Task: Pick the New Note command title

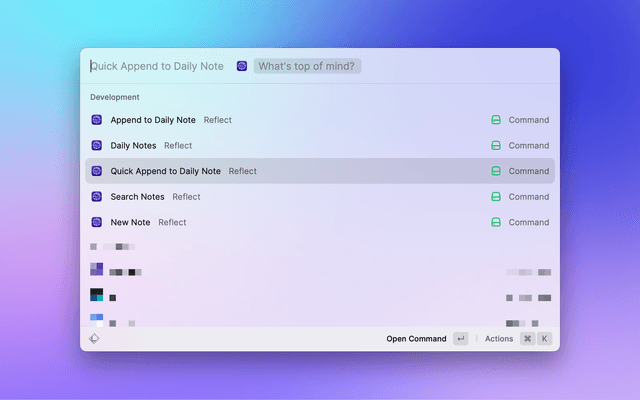Action: tap(130, 223)
